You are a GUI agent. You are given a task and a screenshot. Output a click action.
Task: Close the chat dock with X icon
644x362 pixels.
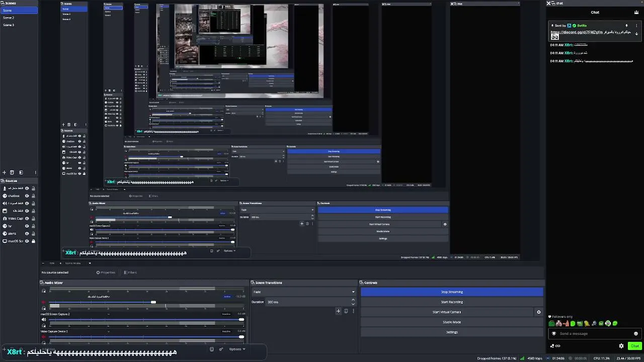tap(549, 4)
